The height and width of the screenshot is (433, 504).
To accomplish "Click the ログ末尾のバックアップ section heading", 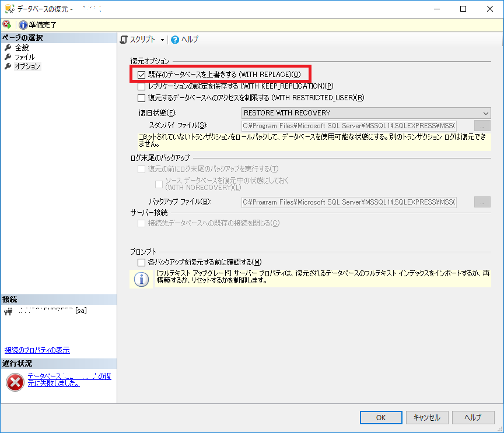I will (x=160, y=158).
